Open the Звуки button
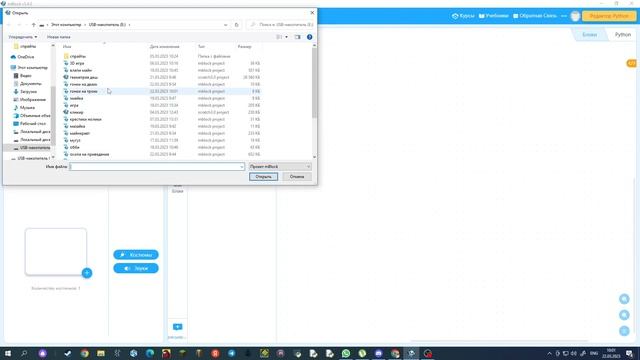Screen dimensions: 640x360 pyautogui.click(x=136, y=268)
